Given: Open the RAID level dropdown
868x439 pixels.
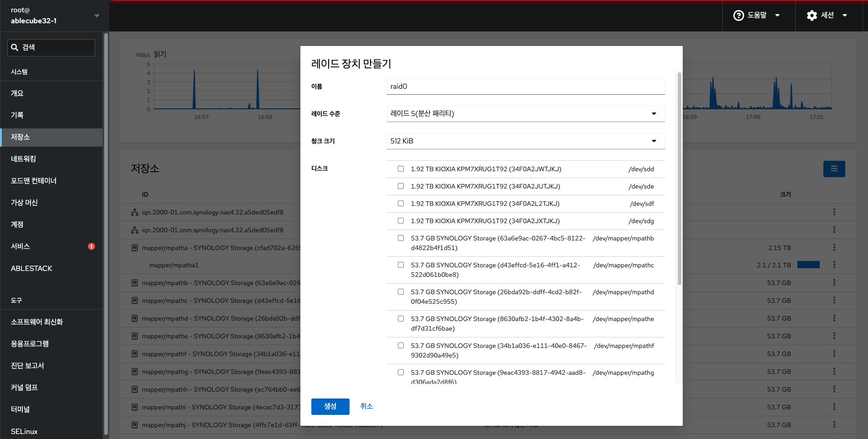Looking at the screenshot, I should (525, 114).
